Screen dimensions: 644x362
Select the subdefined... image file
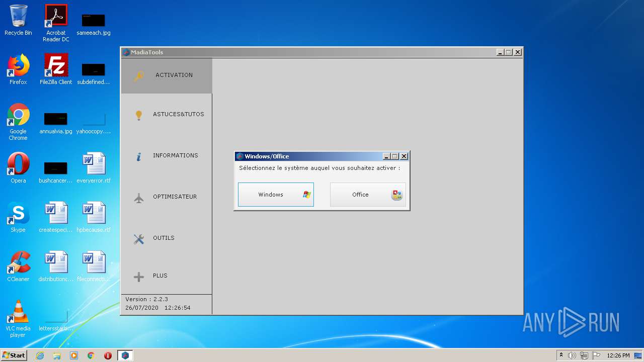point(94,73)
